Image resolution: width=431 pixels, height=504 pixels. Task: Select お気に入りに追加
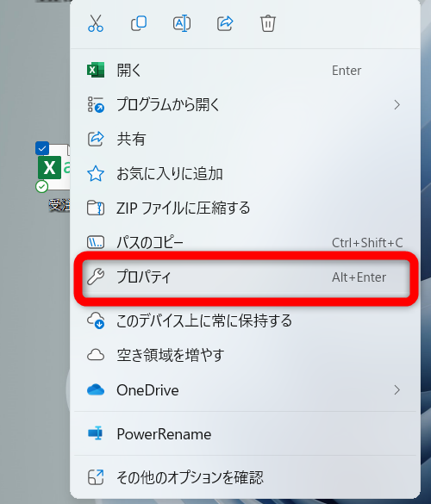click(245, 173)
